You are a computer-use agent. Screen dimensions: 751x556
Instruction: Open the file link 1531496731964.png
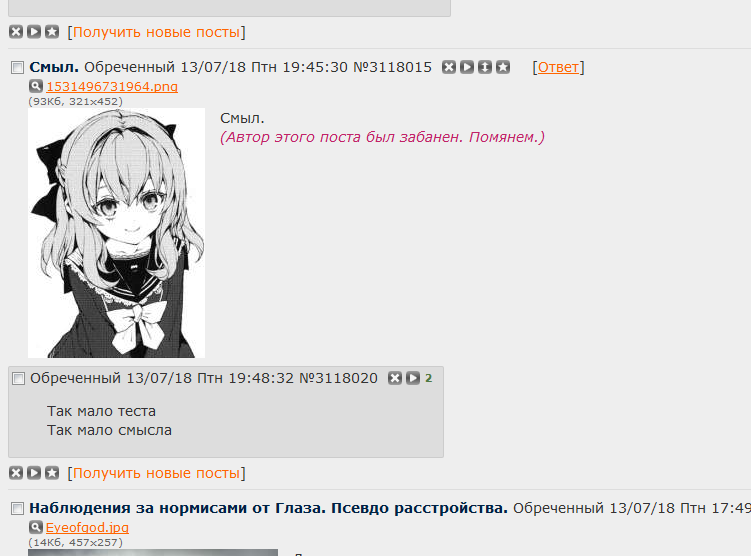coord(112,87)
